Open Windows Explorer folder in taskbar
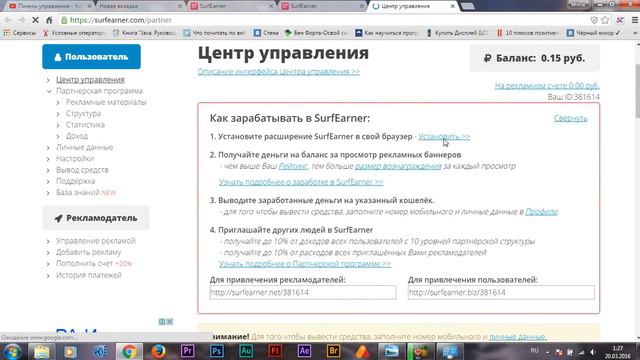The width and height of the screenshot is (640, 360). [41, 351]
